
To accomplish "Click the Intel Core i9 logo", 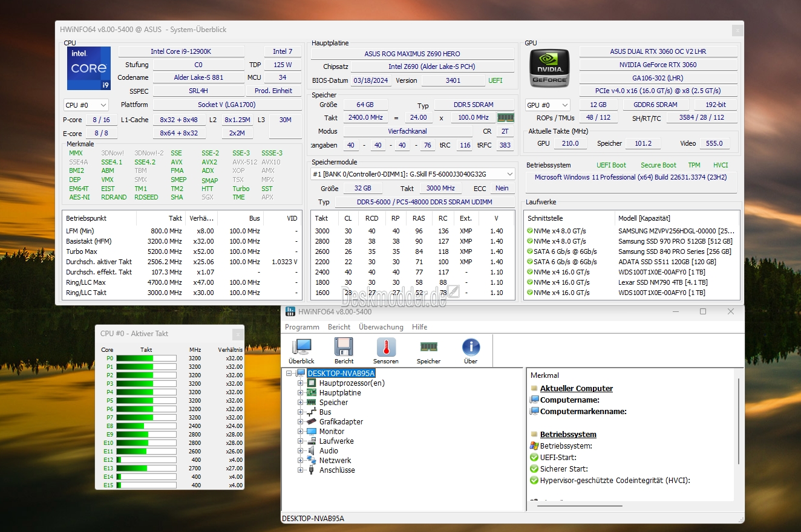I will 89,68.
